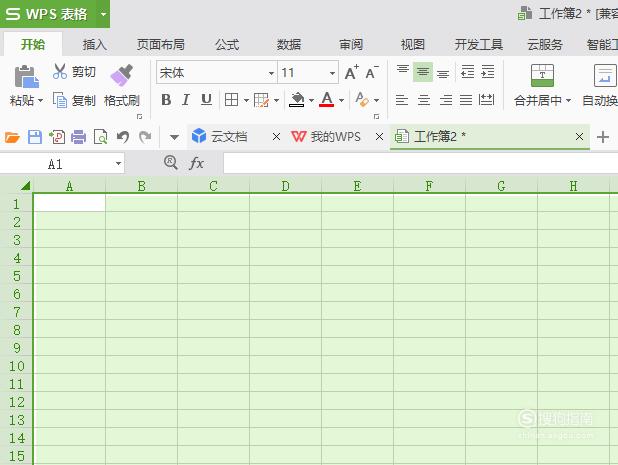618x465 pixels.
Task: Open the 开发工具 tab
Action: (479, 45)
